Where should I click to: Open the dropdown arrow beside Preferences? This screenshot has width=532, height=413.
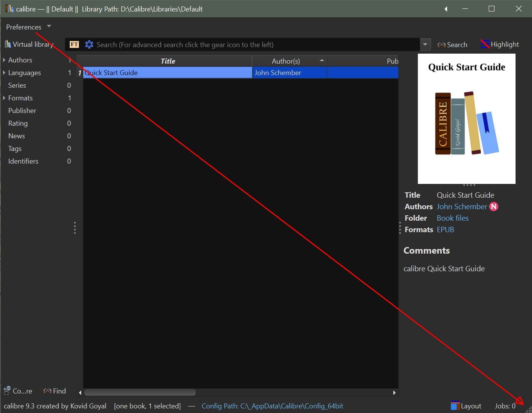(49, 26)
